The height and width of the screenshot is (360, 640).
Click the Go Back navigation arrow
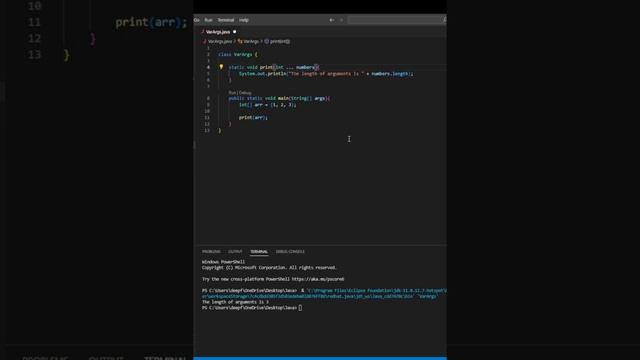click(331, 20)
